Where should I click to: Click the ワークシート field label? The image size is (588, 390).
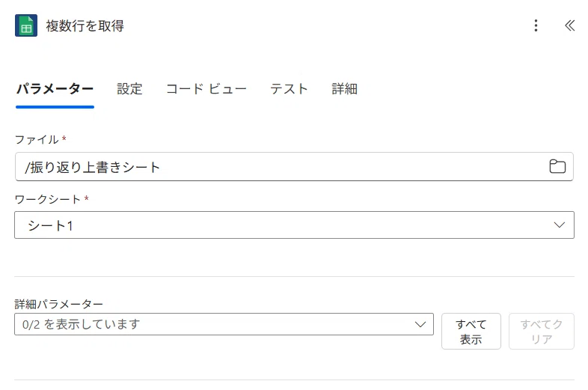click(48, 199)
